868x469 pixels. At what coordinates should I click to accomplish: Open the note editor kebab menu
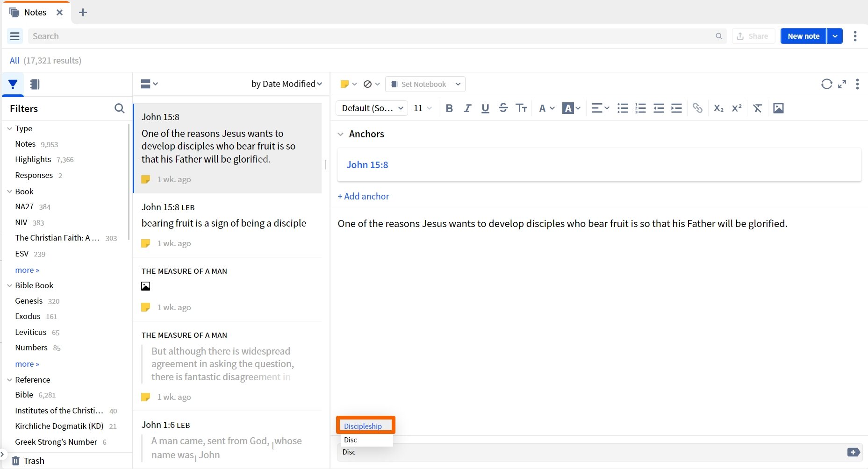coord(857,84)
